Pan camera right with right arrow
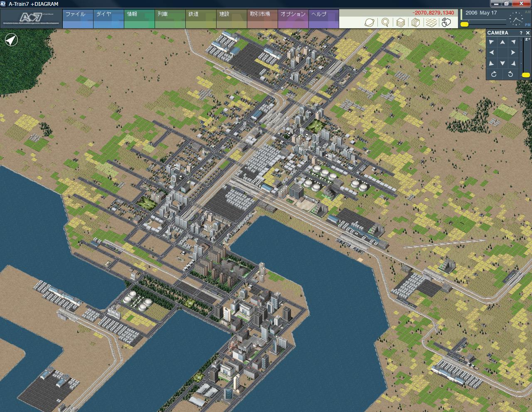532x412 pixels. pyautogui.click(x=513, y=53)
